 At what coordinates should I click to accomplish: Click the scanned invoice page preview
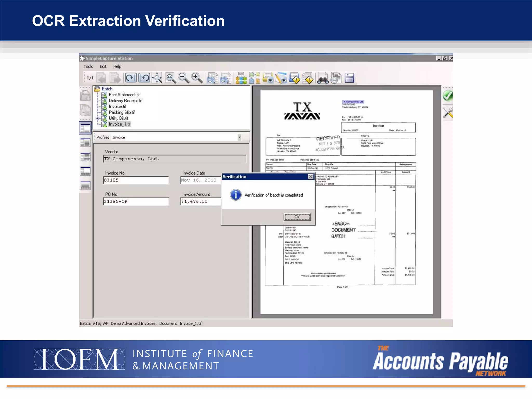(347, 202)
